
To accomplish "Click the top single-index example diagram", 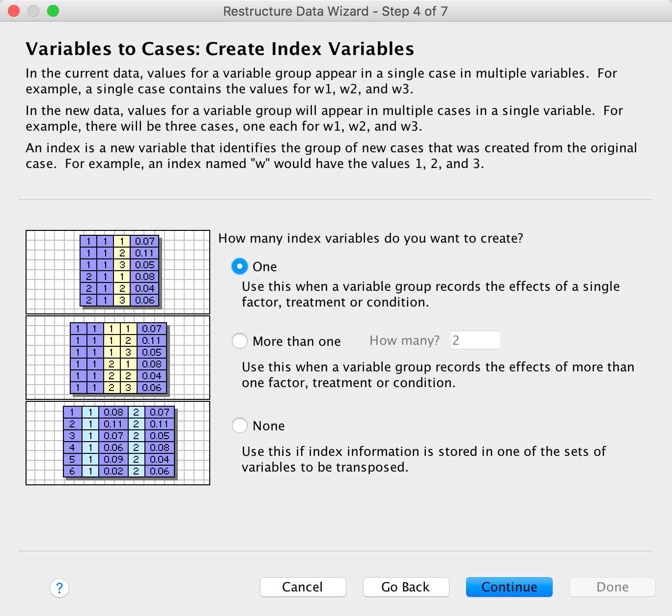I will [x=118, y=272].
